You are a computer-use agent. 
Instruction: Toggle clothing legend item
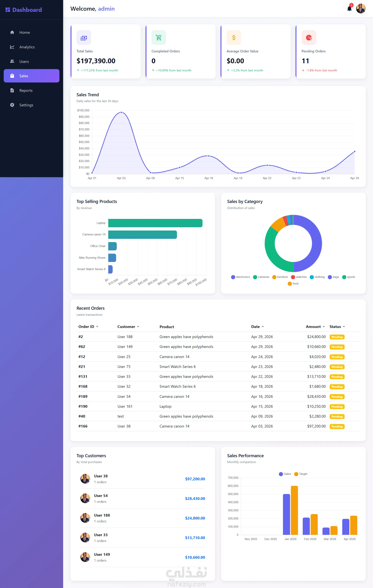317,277
